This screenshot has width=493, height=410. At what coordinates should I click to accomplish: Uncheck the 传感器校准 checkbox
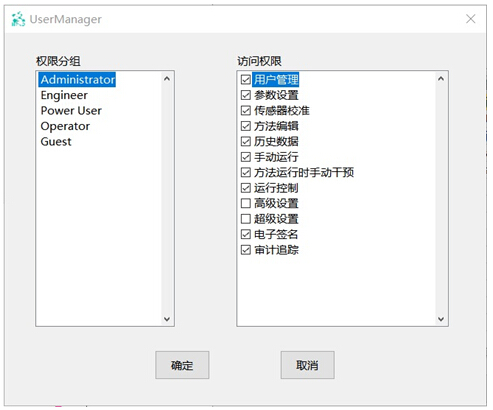pos(246,111)
